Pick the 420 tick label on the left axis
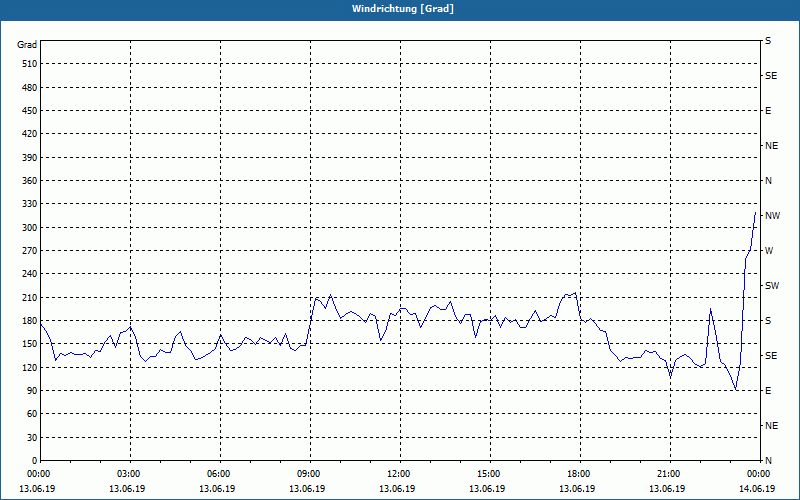 (x=30, y=134)
